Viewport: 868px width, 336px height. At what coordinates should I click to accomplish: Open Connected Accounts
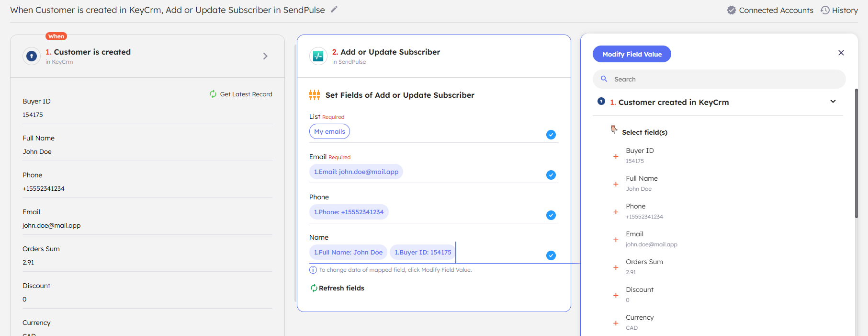[x=770, y=10]
